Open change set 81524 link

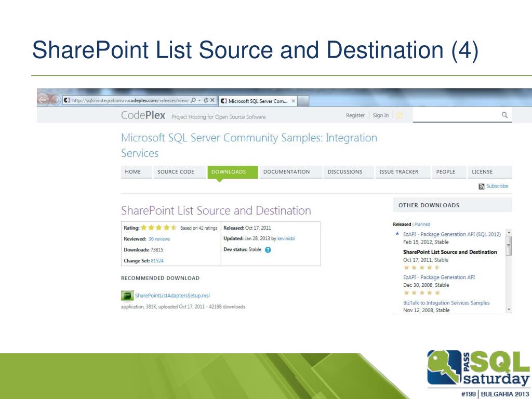point(157,261)
